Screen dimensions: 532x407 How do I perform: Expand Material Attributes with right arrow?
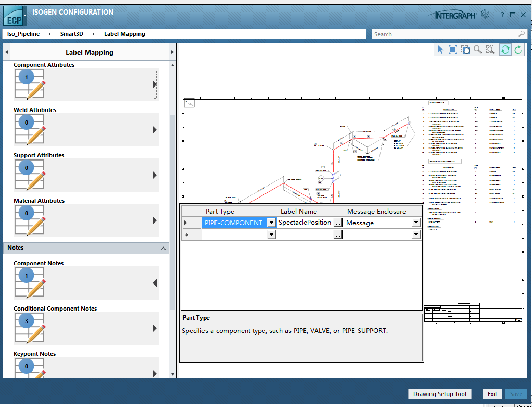(155, 220)
